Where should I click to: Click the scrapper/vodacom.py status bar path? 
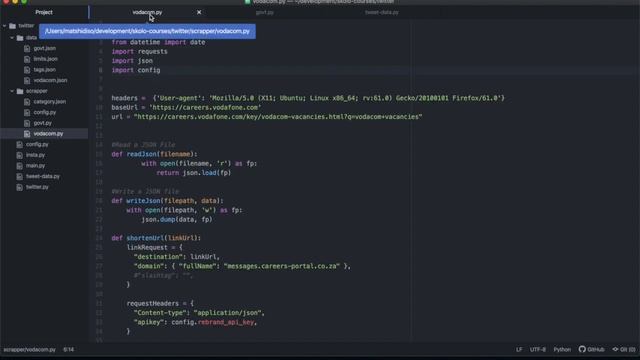(29, 350)
